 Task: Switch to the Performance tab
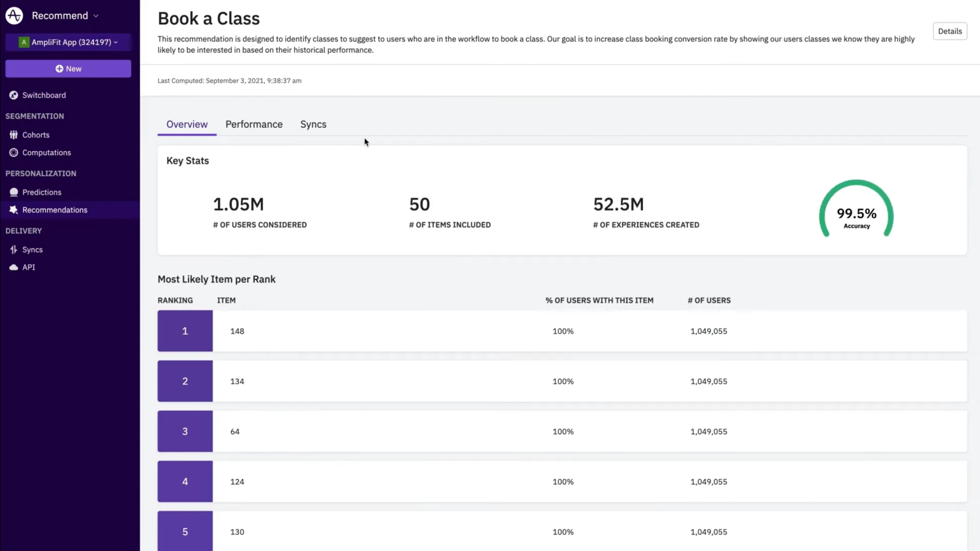point(254,124)
